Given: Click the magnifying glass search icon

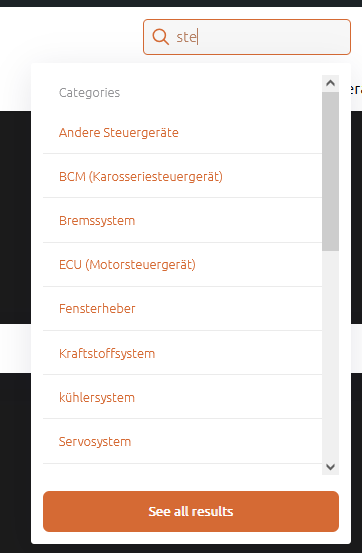Looking at the screenshot, I should pyautogui.click(x=161, y=37).
